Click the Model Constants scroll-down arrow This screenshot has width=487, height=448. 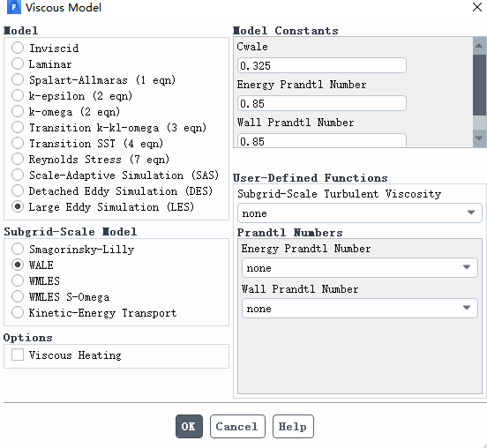click(479, 138)
